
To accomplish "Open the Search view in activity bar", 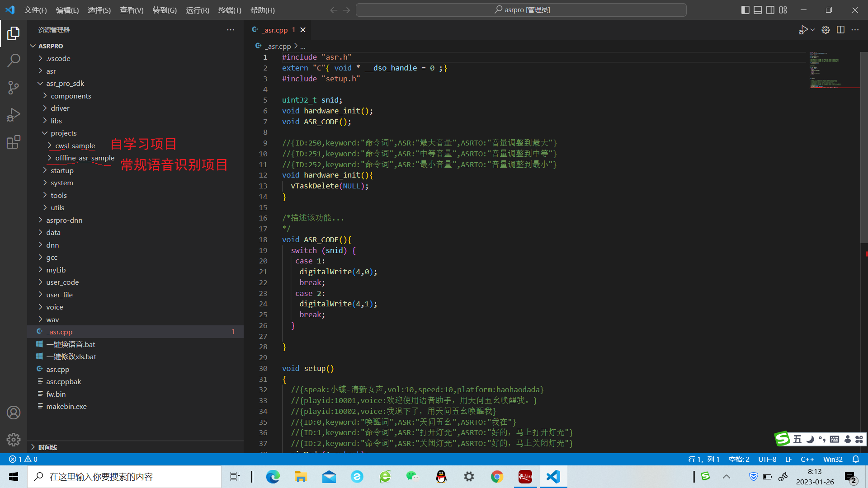I will point(14,60).
